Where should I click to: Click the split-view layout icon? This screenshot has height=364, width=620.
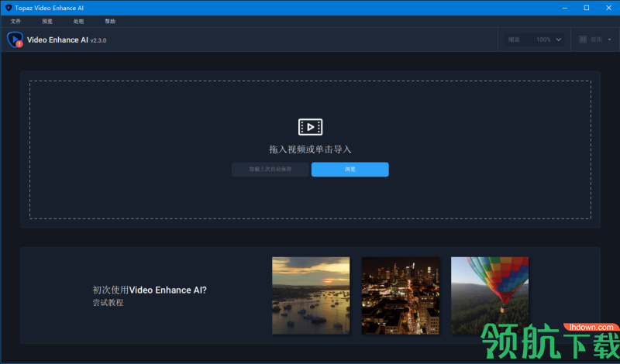pos(583,39)
